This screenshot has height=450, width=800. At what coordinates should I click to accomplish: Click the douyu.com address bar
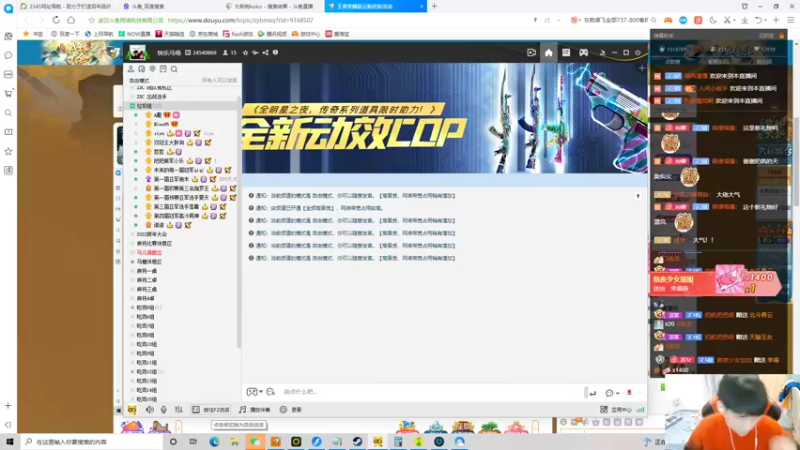306,20
